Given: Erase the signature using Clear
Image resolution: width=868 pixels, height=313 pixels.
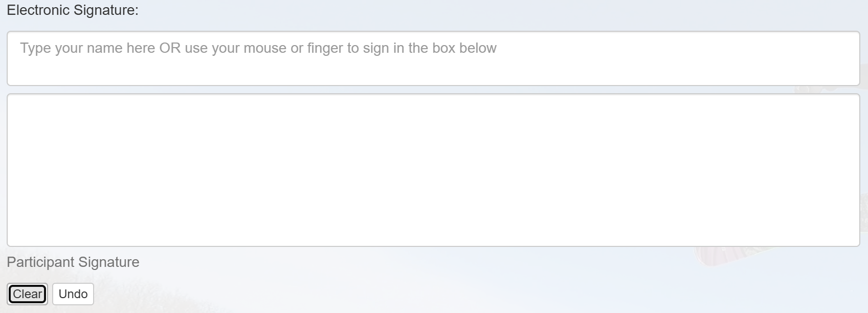Looking at the screenshot, I should click(x=28, y=294).
